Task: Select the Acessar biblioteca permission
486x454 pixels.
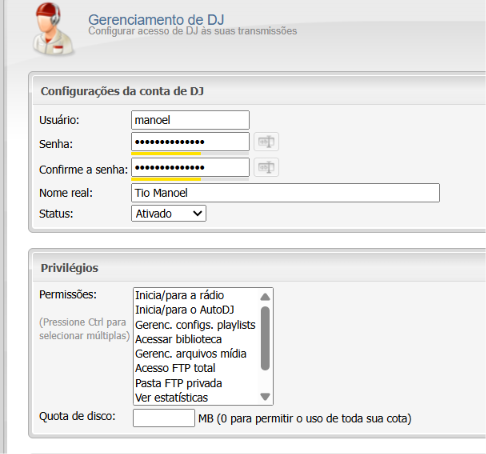Action: [x=196, y=339]
